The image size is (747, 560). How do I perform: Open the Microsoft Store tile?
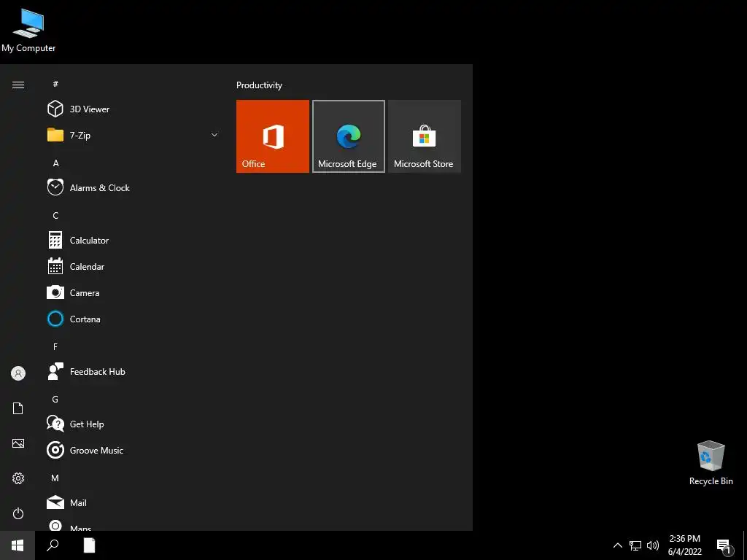[x=425, y=136]
